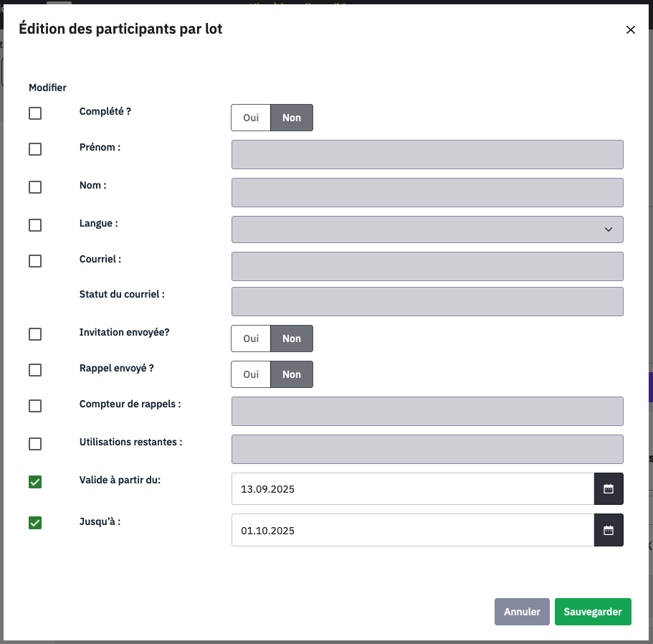653x644 pixels.
Task: Select Oui for Complété
Action: click(x=251, y=118)
